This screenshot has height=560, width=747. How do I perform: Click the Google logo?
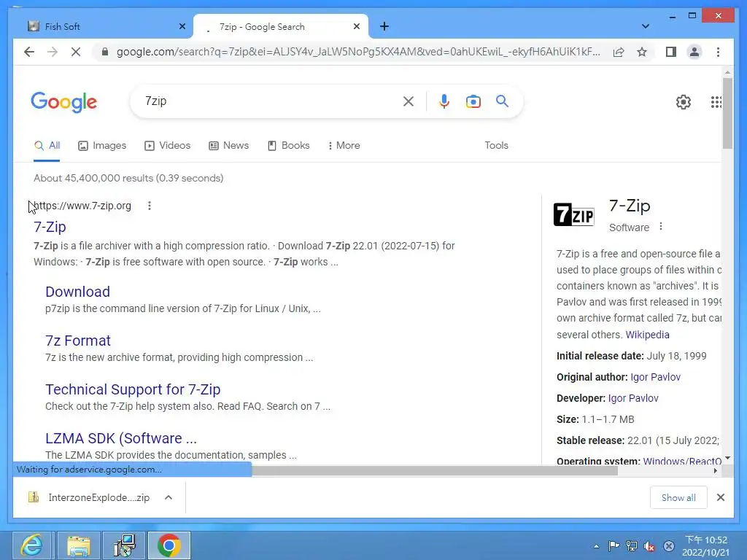pos(64,102)
